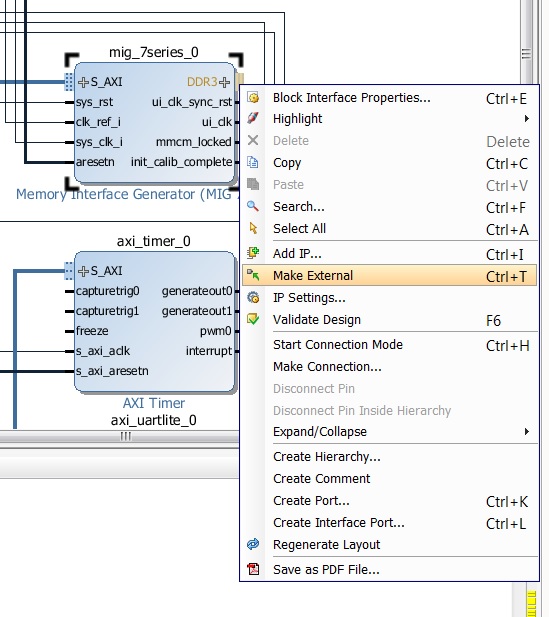Click the capturetrig0 pin on axi_timer_0

coord(107,291)
